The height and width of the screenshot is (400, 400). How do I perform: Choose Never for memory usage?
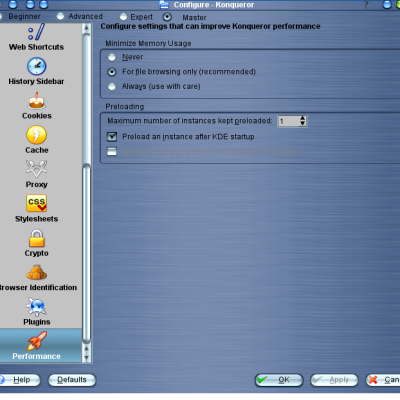pos(112,57)
